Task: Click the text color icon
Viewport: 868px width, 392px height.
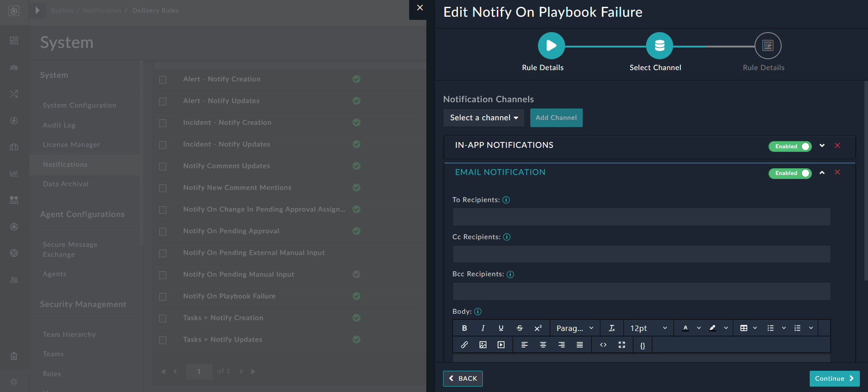Action: [x=685, y=328]
